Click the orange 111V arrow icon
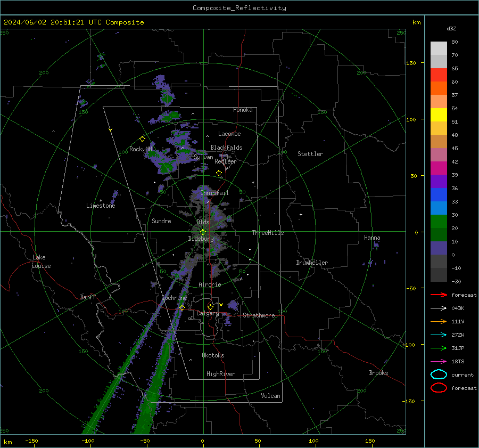This screenshot has height=448, width=479. tap(439, 321)
